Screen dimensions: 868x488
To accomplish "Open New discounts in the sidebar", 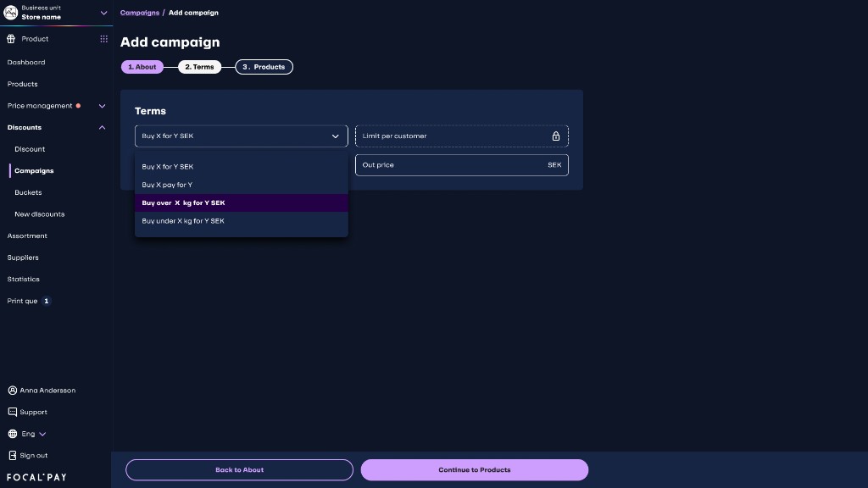I will [x=40, y=214].
